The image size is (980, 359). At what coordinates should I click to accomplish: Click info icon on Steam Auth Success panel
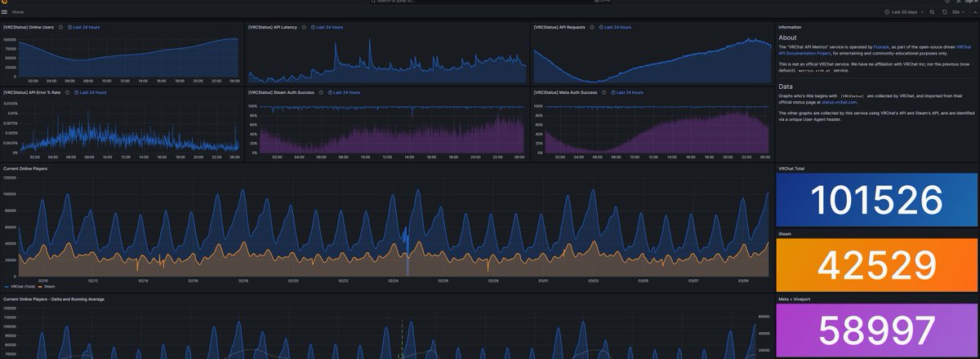(320, 92)
